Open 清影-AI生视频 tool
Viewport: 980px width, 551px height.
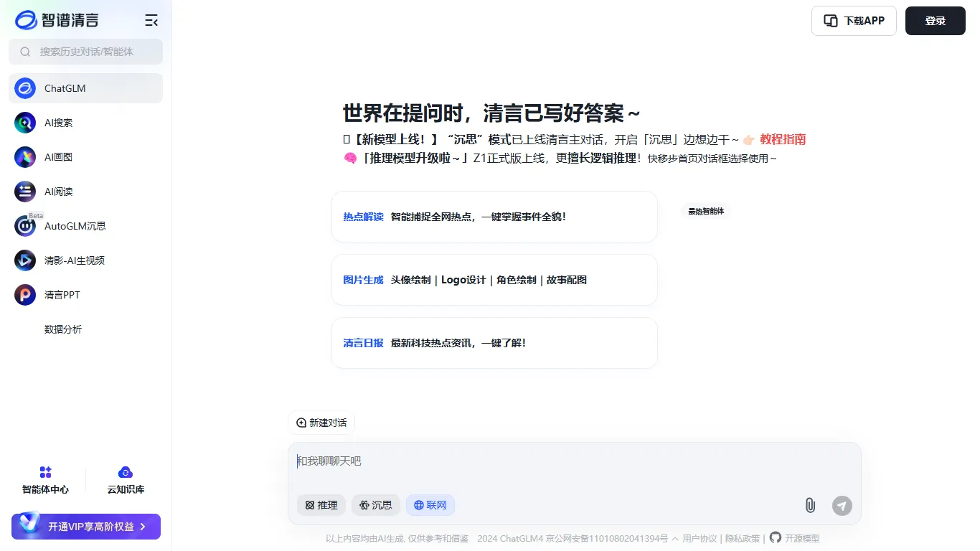tap(24, 260)
